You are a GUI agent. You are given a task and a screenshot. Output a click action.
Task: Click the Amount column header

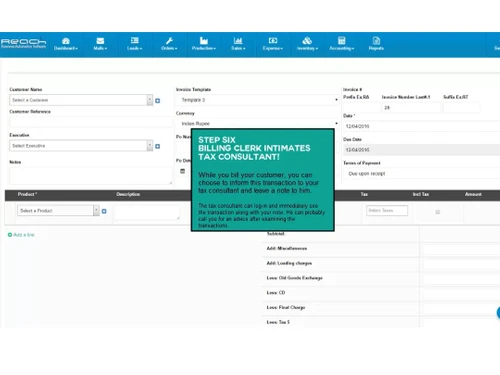point(473,194)
